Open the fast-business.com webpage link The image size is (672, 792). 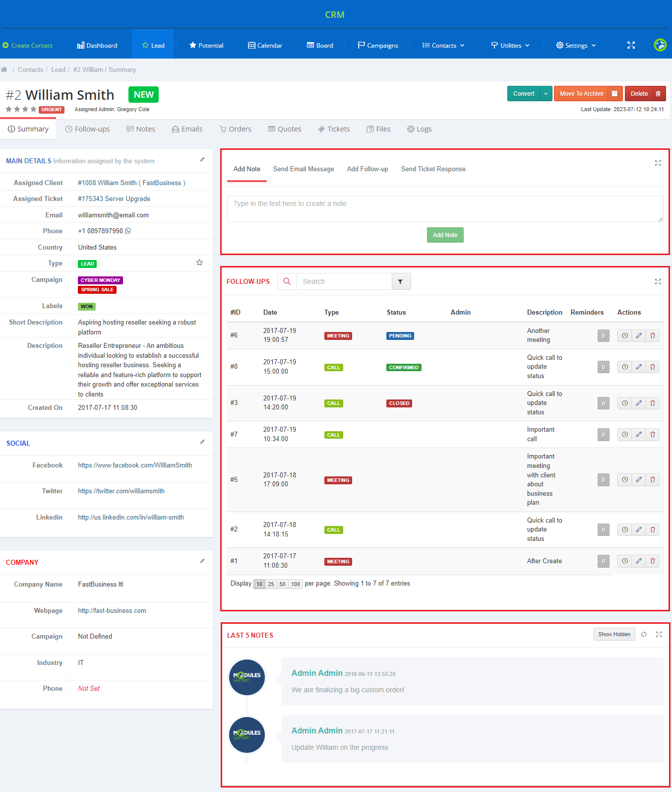tap(112, 610)
